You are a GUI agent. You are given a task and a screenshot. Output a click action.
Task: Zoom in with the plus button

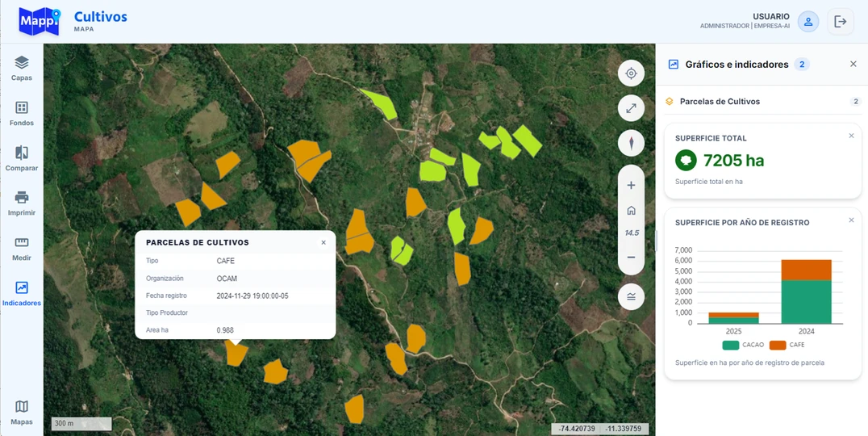[631, 186]
